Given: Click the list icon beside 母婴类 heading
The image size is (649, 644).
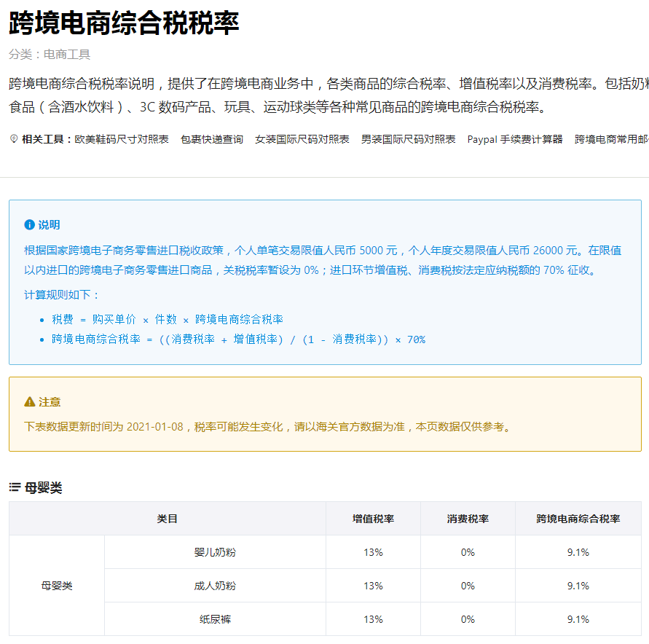Looking at the screenshot, I should 15,487.
